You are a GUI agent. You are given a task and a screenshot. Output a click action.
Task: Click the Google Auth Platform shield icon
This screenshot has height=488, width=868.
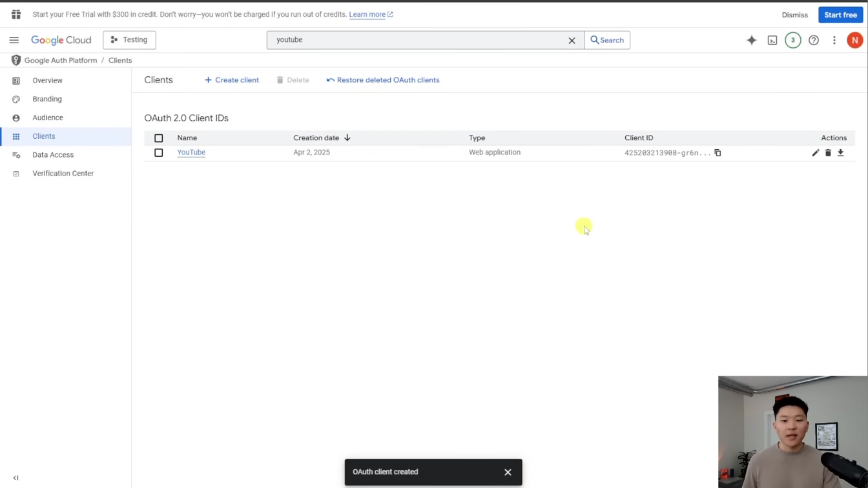click(x=16, y=60)
